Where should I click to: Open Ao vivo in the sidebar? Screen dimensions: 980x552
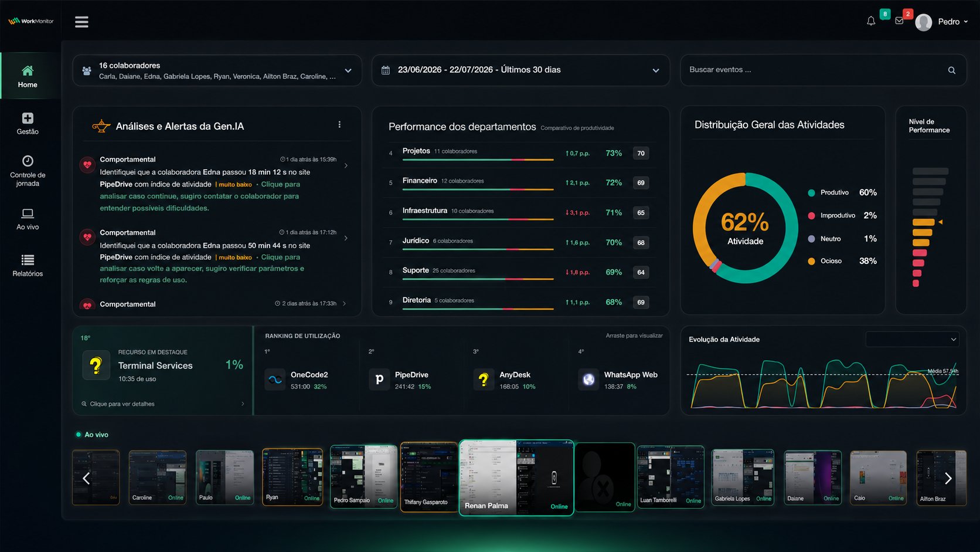pos(28,219)
